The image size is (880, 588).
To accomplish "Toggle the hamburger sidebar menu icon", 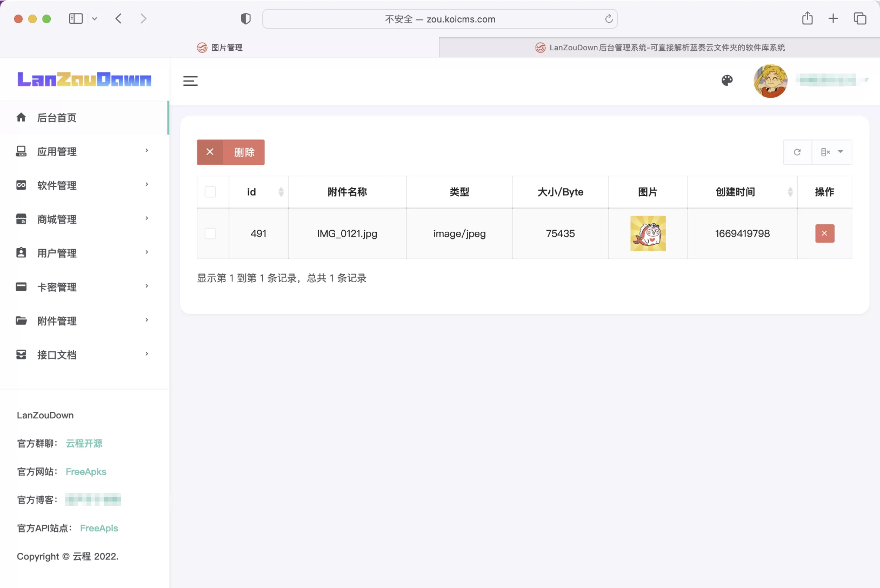I will [190, 81].
